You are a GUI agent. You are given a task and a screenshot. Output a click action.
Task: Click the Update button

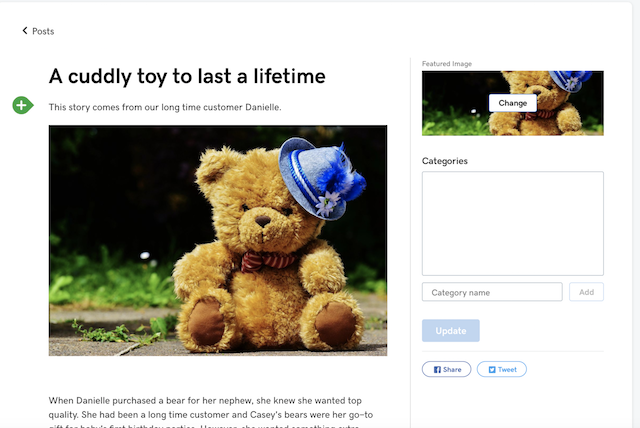click(451, 330)
